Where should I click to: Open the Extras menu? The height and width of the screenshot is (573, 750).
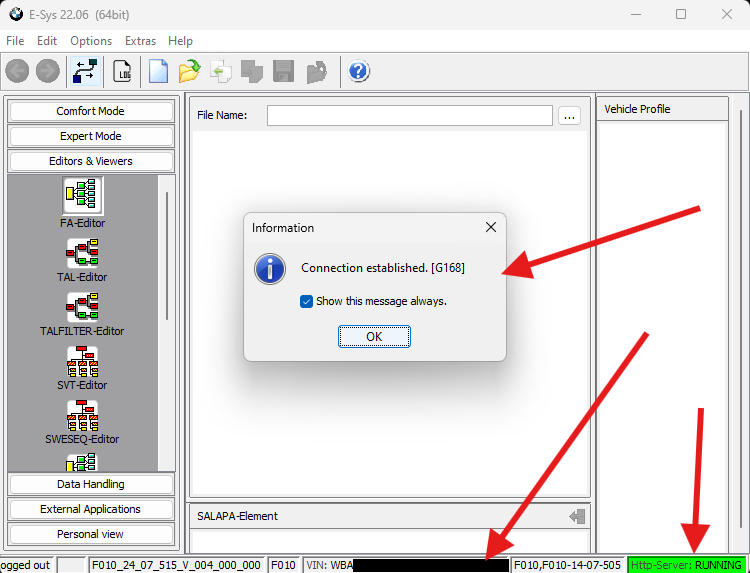pos(140,41)
